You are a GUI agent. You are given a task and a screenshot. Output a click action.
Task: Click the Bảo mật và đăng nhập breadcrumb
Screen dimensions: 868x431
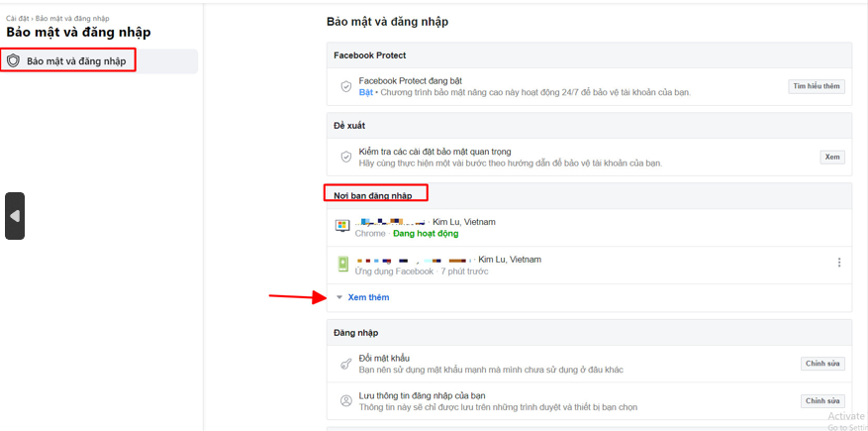click(x=72, y=18)
